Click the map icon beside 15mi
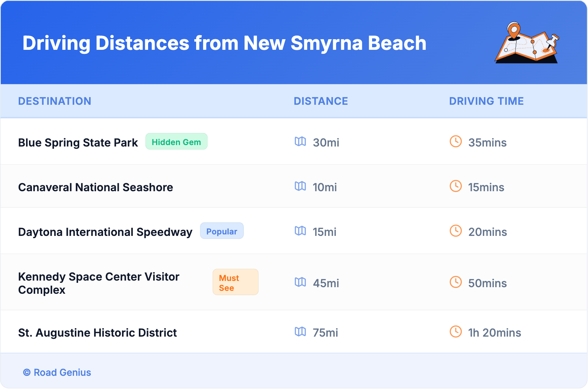Screen dimensions: 588x389 click(x=300, y=231)
